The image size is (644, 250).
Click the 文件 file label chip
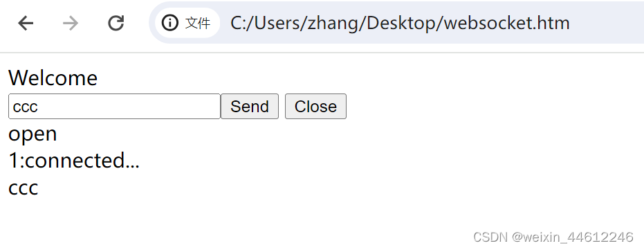click(x=187, y=23)
